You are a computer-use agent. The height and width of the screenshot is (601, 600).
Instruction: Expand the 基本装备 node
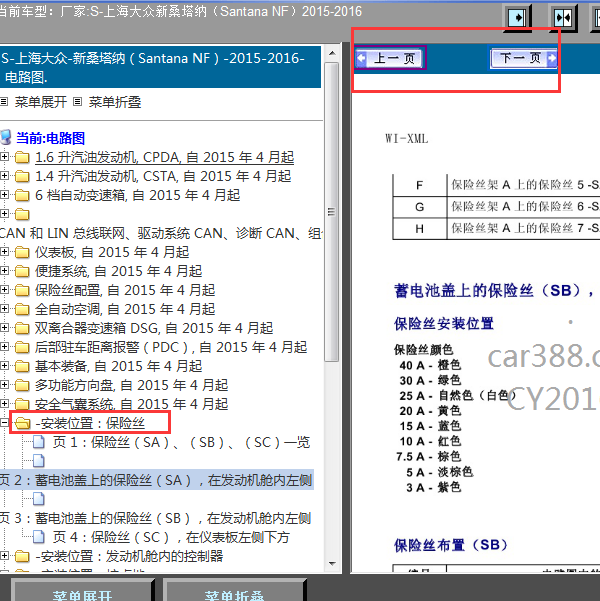[4, 365]
